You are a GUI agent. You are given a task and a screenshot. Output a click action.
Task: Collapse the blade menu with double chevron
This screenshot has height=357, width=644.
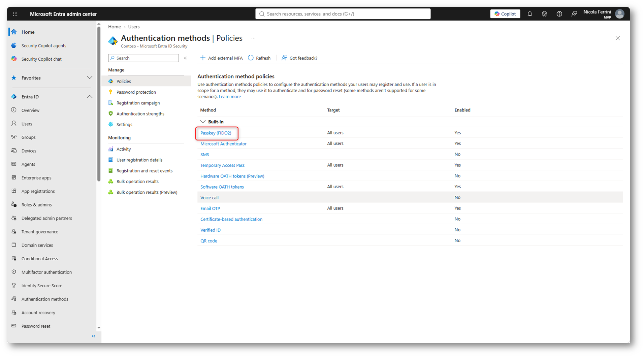(x=185, y=58)
